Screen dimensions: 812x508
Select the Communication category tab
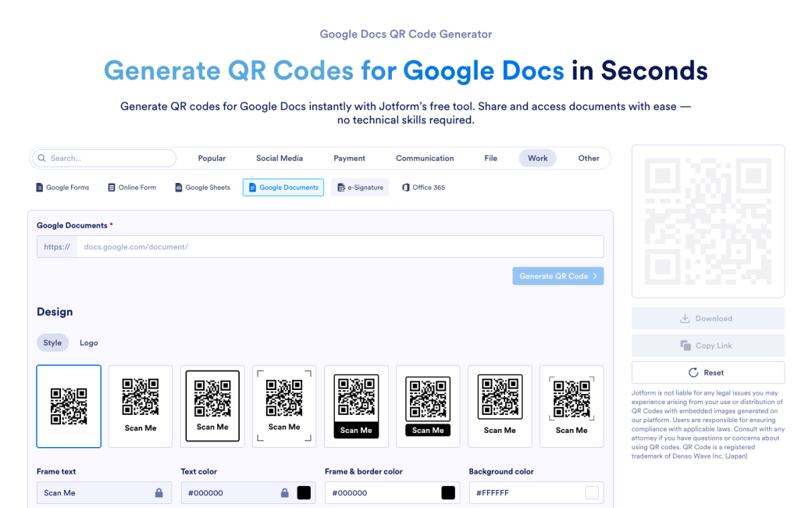pos(425,158)
